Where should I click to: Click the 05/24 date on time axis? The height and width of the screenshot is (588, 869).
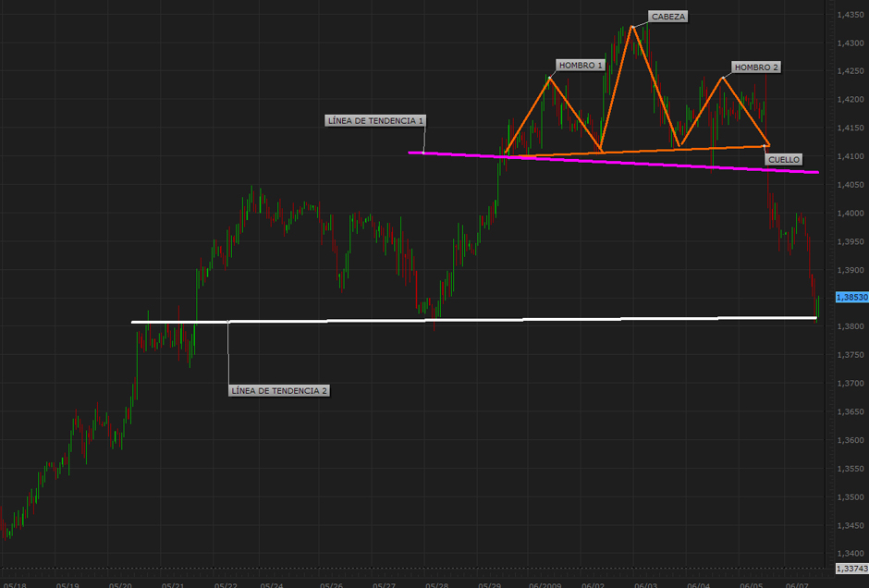272,584
